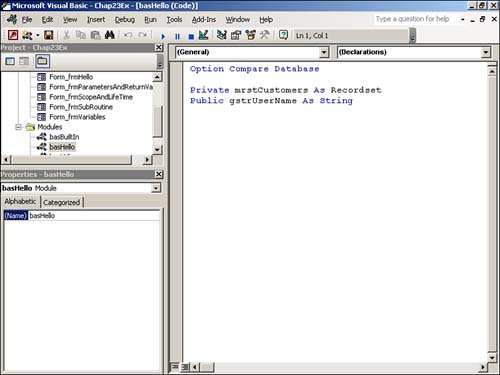Select Form_frmVariables tree item

point(77,117)
